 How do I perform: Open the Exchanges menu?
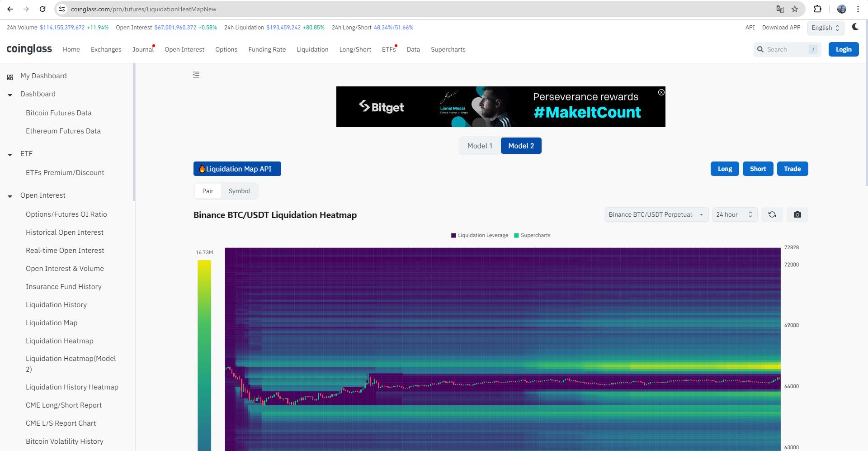pos(106,49)
